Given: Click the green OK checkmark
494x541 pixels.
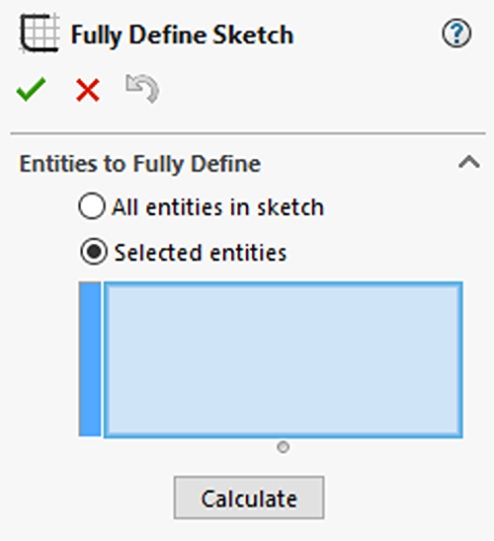Looking at the screenshot, I should tap(31, 89).
